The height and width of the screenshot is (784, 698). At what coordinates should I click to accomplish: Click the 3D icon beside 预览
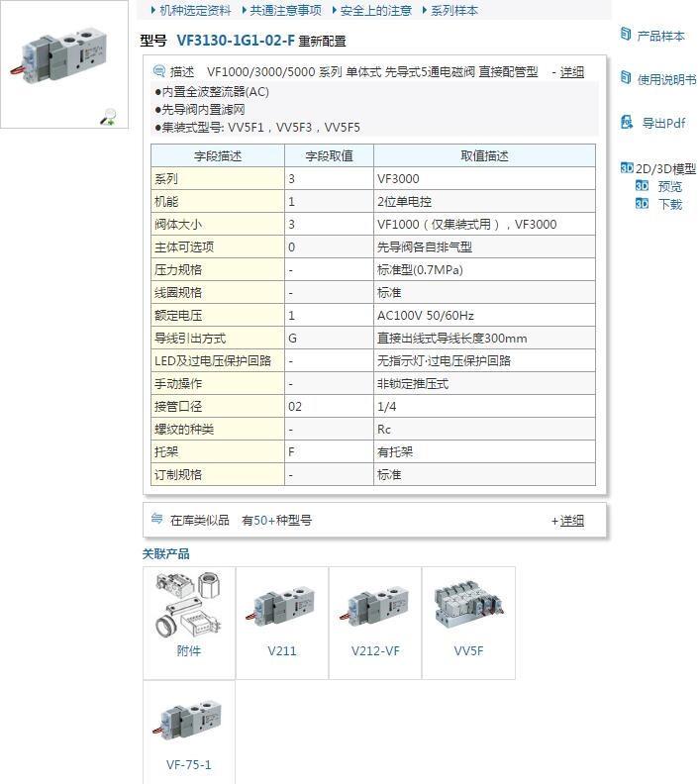[642, 186]
